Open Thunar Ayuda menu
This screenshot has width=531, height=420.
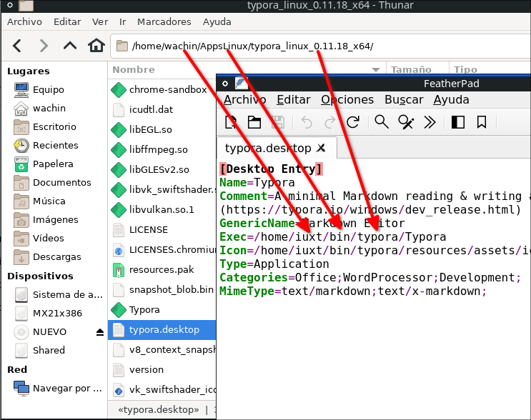pos(217,22)
